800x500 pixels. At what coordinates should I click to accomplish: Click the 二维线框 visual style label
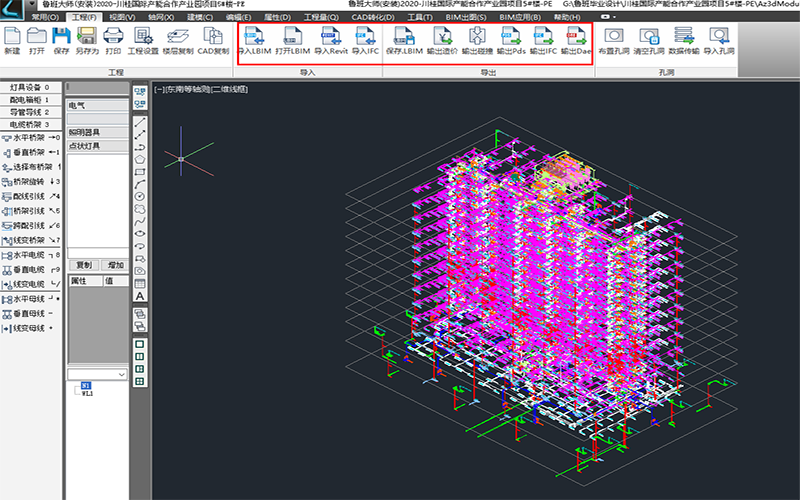[230, 89]
